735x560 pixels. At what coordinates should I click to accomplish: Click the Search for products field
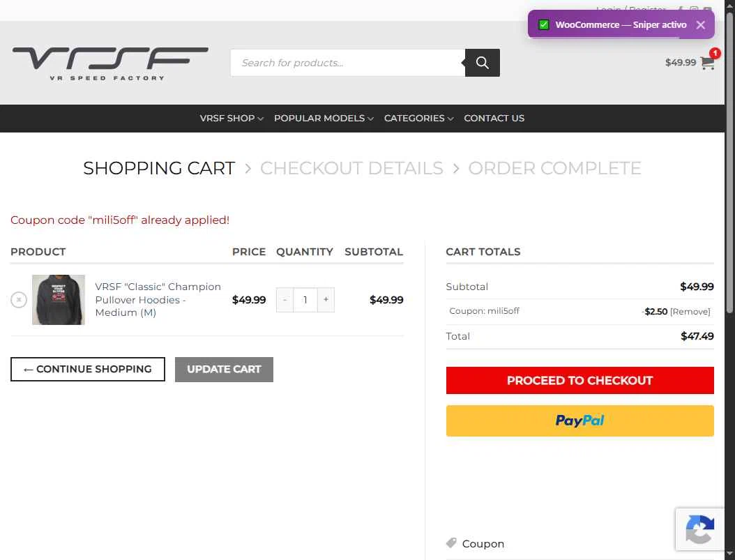click(347, 63)
